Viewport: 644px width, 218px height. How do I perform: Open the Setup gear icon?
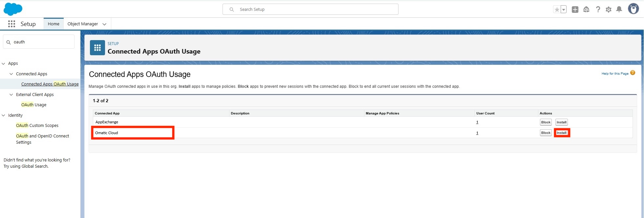click(609, 10)
